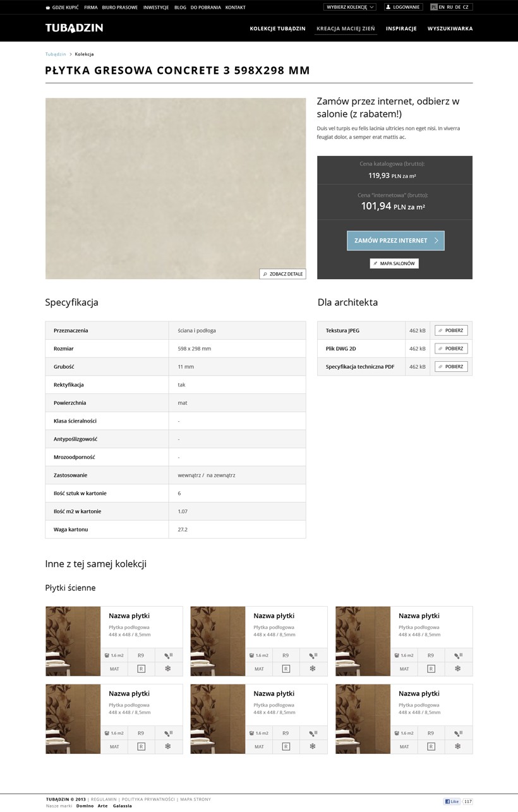Open the BIURO PRASOWE top menu link
Viewport: 518px width, 812px height.
[x=119, y=7]
